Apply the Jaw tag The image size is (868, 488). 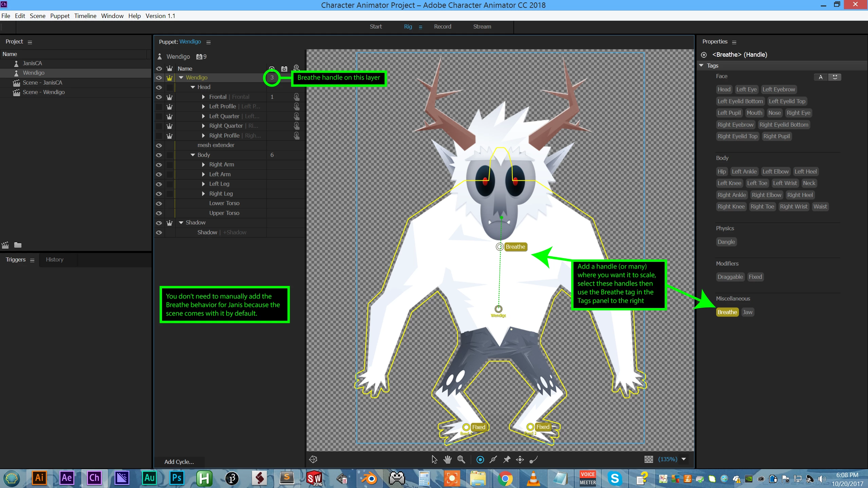pyautogui.click(x=747, y=312)
